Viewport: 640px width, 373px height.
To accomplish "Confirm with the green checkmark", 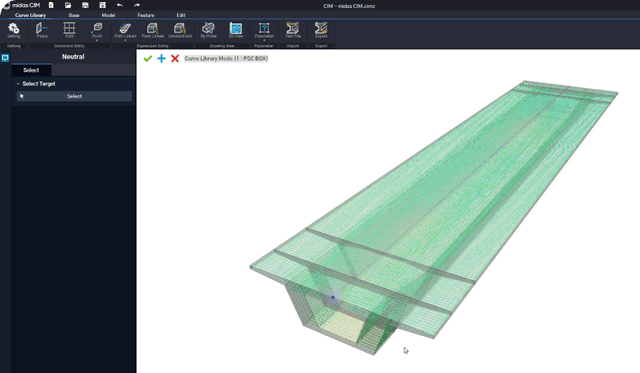I will click(x=148, y=59).
